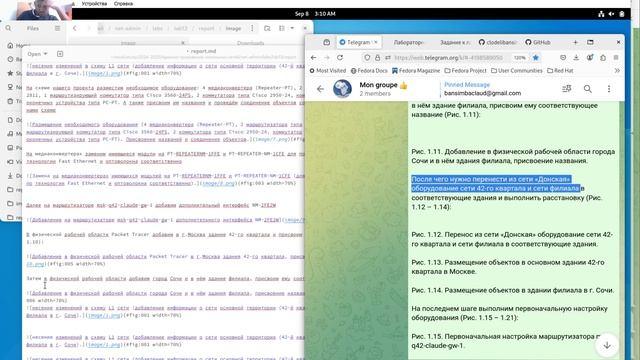Open Firefox hamburger application menu
Screen dimensions: 640x360
616,58
